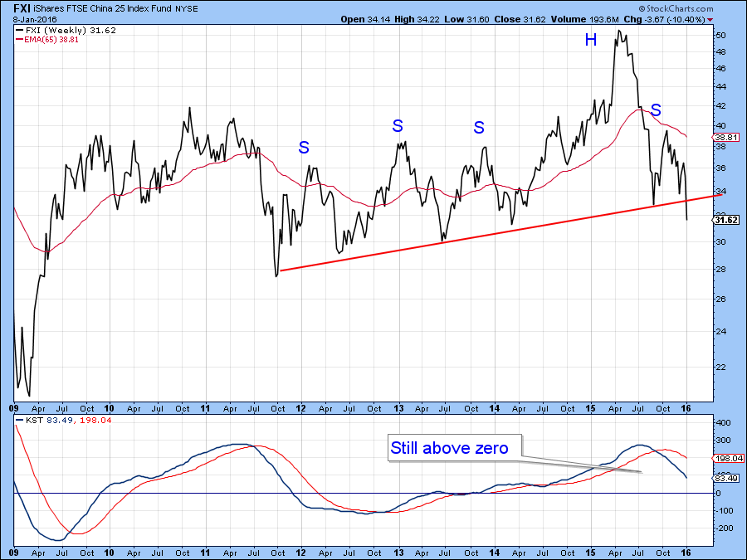Click the 38.81 EMA price tag on axis
The image size is (747, 560).
coord(726,137)
